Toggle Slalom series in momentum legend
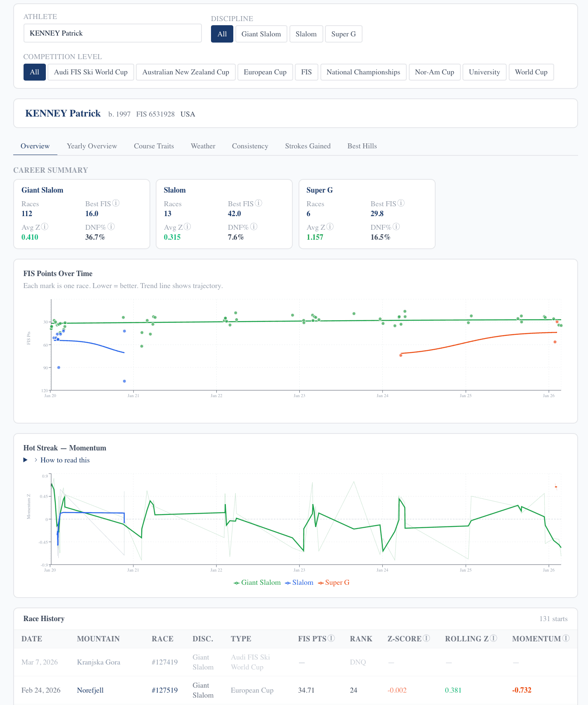Viewport: 588px width, 705px height. point(299,582)
